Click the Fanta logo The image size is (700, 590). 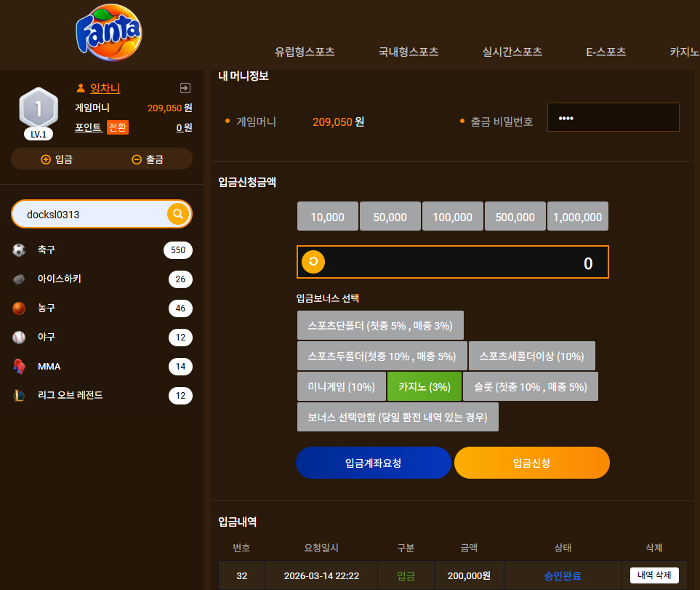click(109, 33)
